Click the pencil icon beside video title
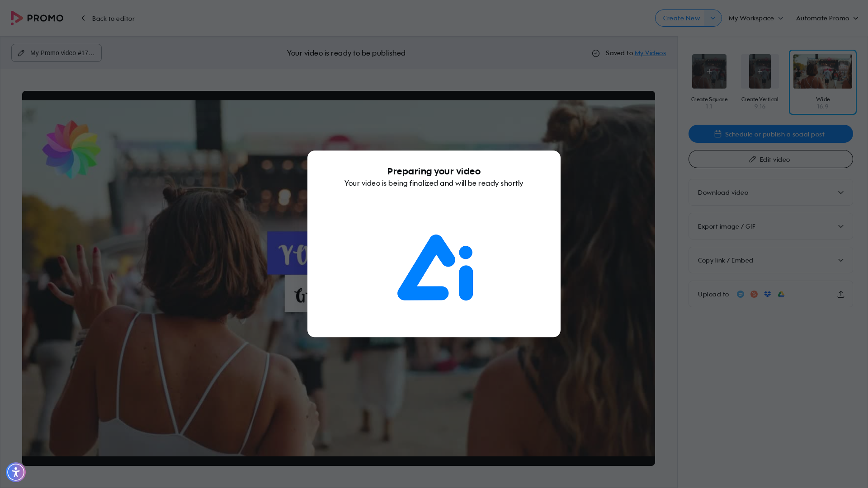 pos(21,53)
